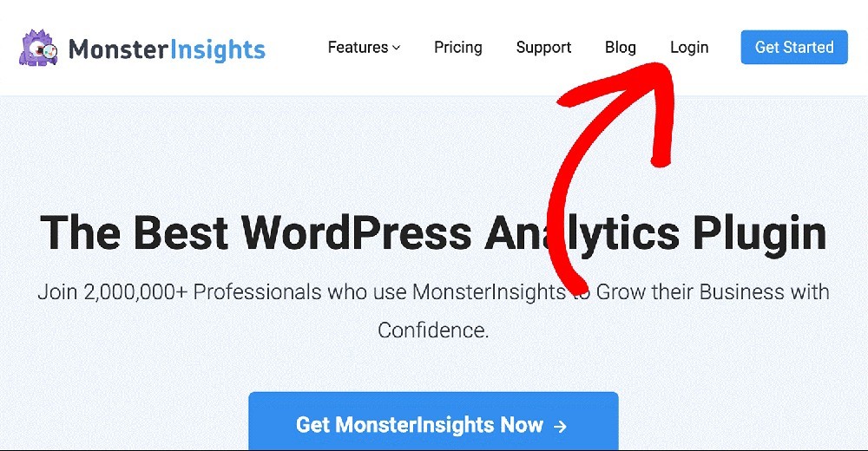Click the word "Plugin" in the headline
This screenshot has height=451, width=868.
(760, 234)
